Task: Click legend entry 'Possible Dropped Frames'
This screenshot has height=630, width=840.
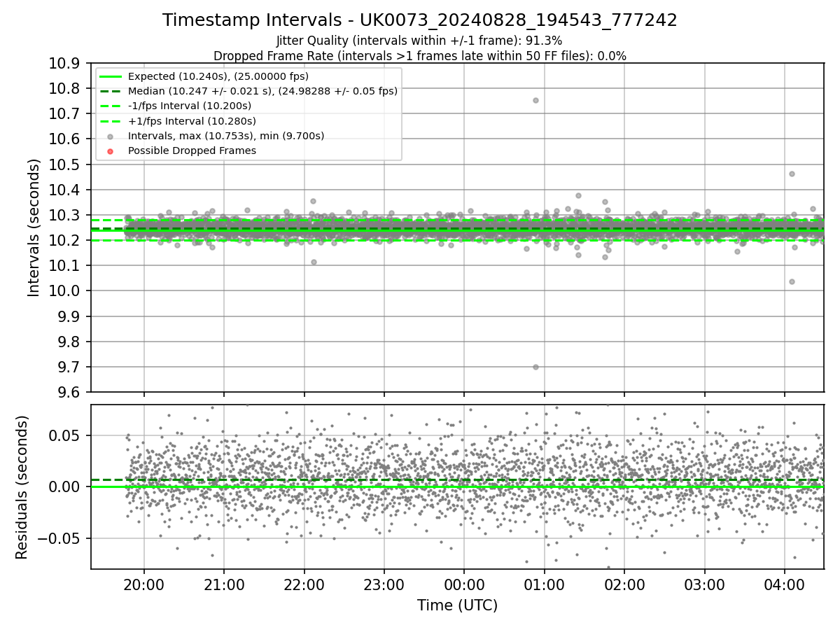Action: [192, 150]
